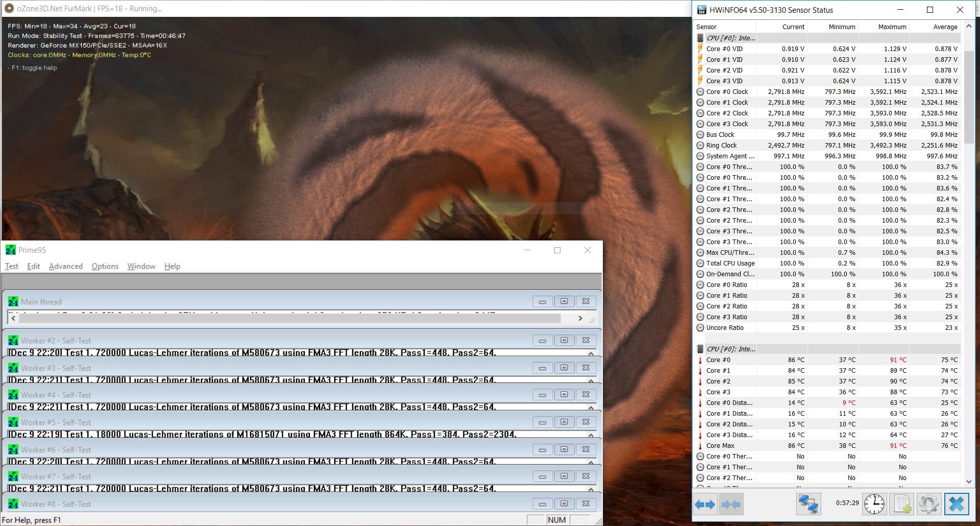Click the clock icon beside Core #0 Clock

pyautogui.click(x=700, y=92)
